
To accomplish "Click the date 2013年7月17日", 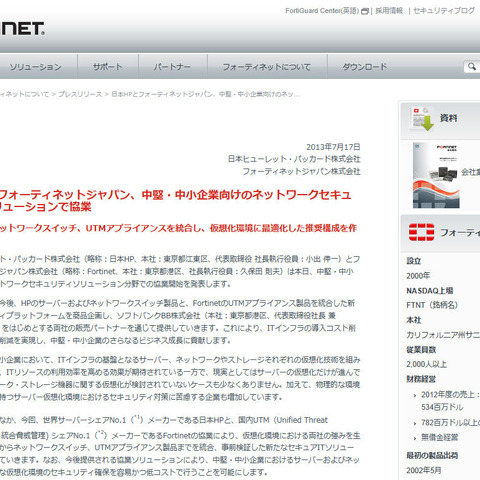I will pos(333,147).
